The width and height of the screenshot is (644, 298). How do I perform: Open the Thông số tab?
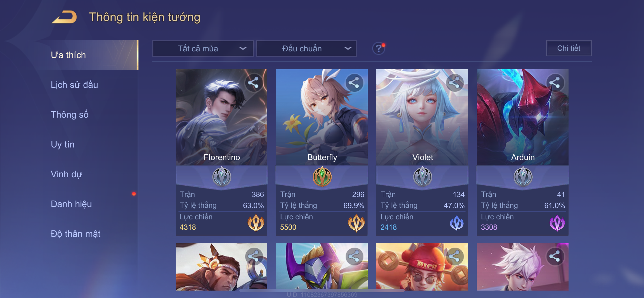tap(69, 114)
